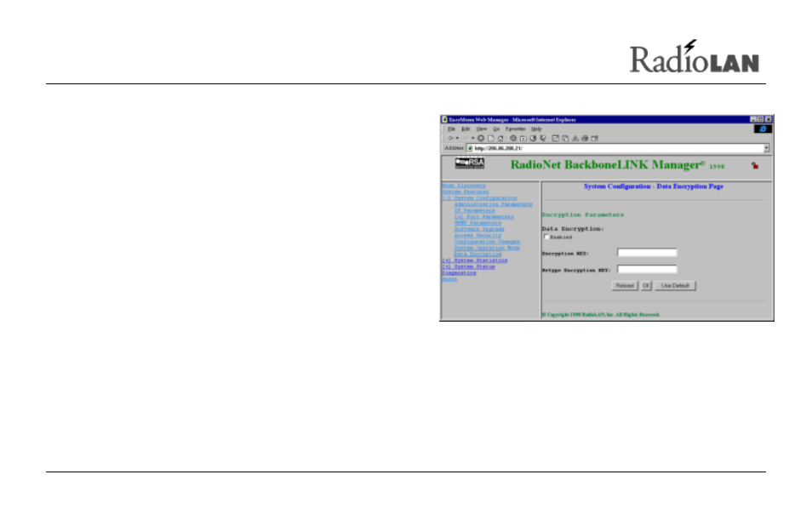Open the Software Upgrade link
This screenshot has height=526, width=812.
click(x=479, y=229)
